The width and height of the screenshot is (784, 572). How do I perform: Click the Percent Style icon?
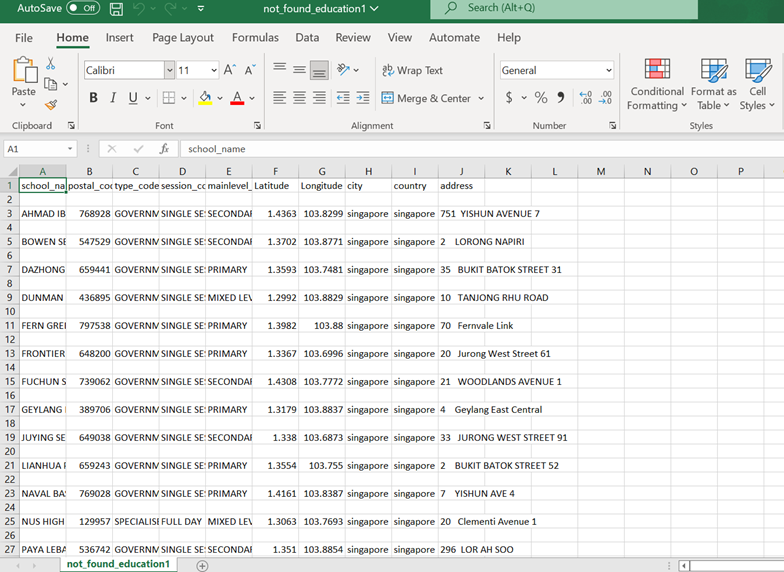[541, 98]
